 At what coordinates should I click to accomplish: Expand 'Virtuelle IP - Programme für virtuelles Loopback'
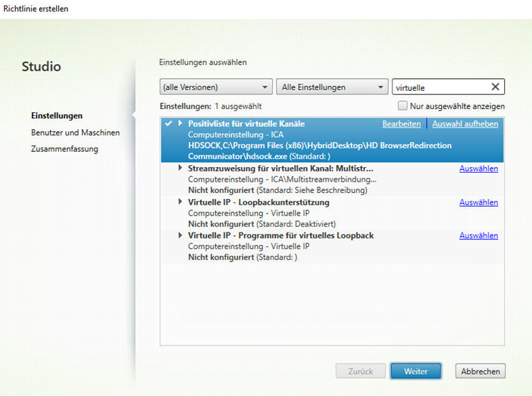click(181, 236)
